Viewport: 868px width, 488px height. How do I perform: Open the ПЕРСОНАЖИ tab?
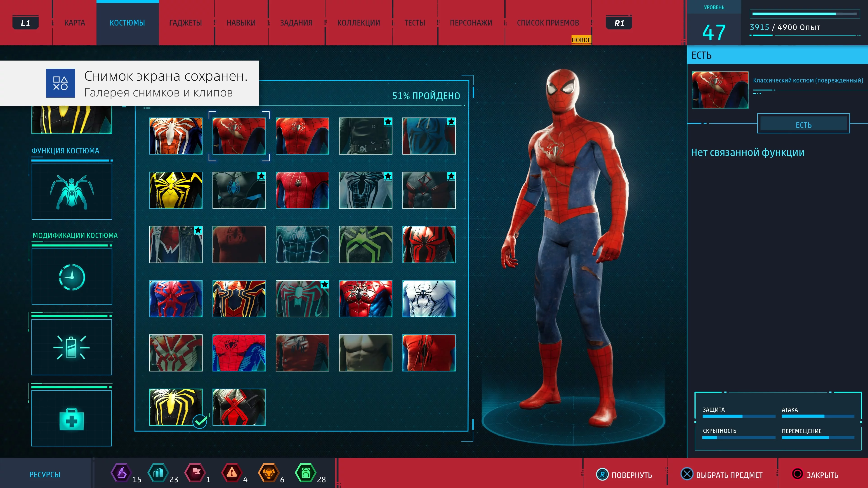coord(471,23)
